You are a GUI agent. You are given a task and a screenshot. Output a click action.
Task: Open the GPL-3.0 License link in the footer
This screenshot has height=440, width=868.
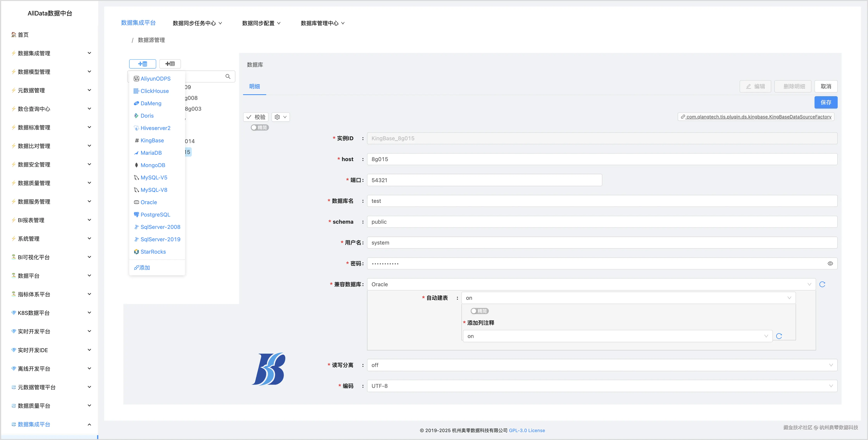click(527, 430)
